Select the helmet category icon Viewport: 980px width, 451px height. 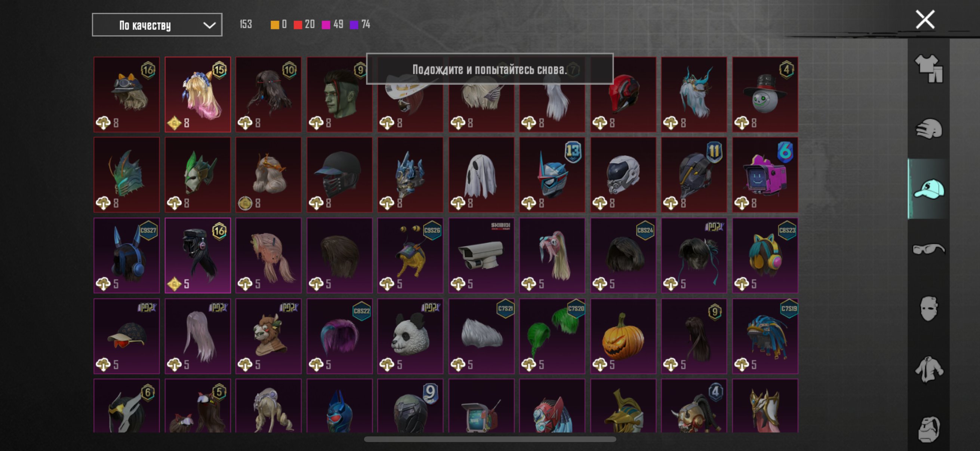[x=929, y=129]
